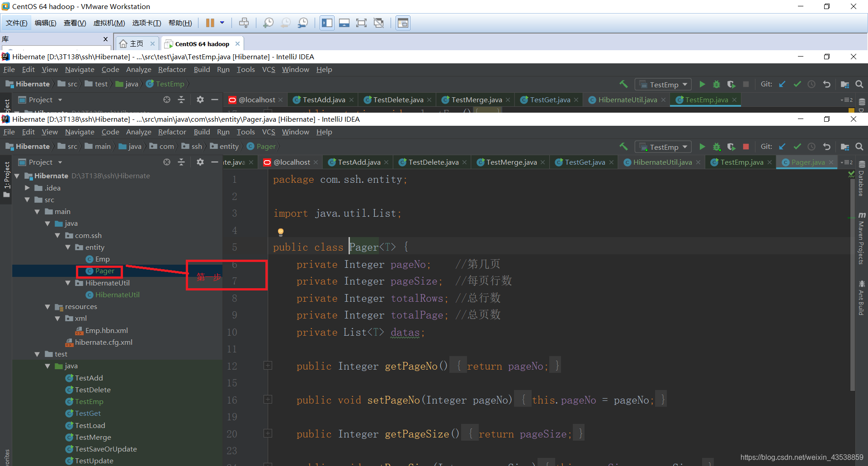This screenshot has width=868, height=466.
Task: Click entity breadcrumb in front window navigation bar
Action: [x=224, y=146]
